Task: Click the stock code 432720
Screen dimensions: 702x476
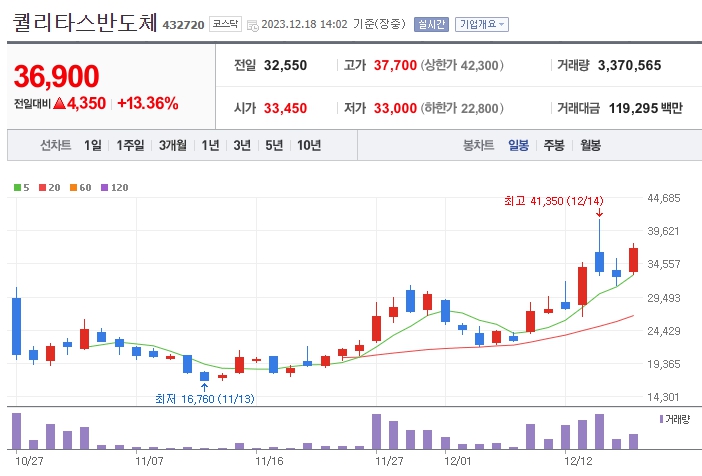Action: (183, 25)
